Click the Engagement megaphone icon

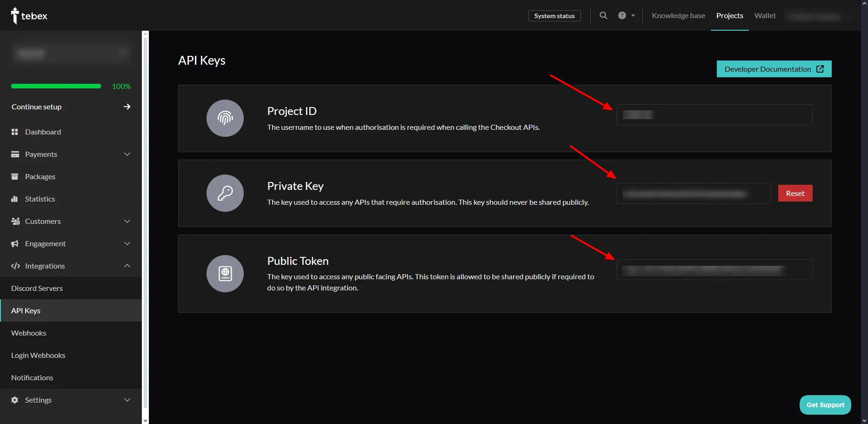click(x=15, y=244)
